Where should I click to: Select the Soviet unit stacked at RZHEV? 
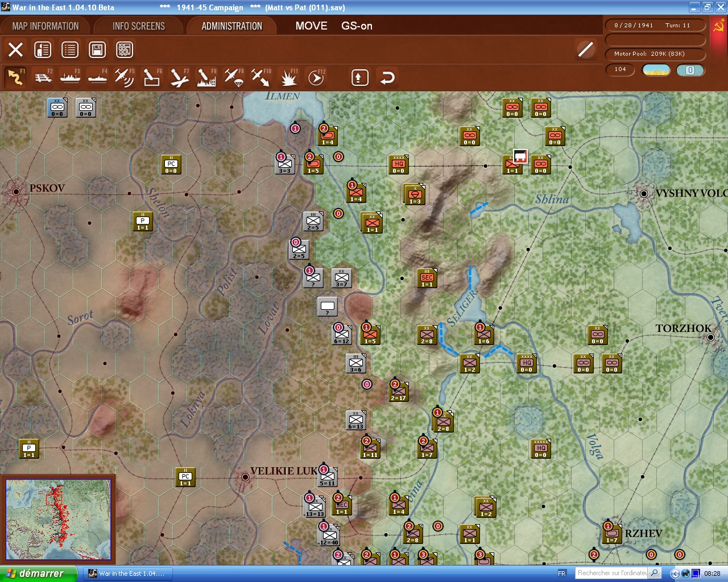click(611, 534)
